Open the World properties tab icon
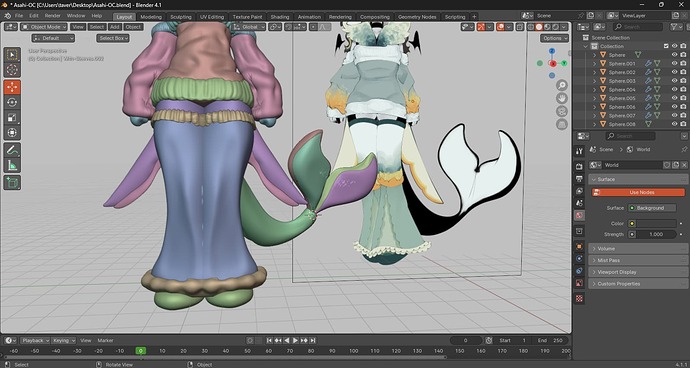This screenshot has height=368, width=690. coord(580,215)
